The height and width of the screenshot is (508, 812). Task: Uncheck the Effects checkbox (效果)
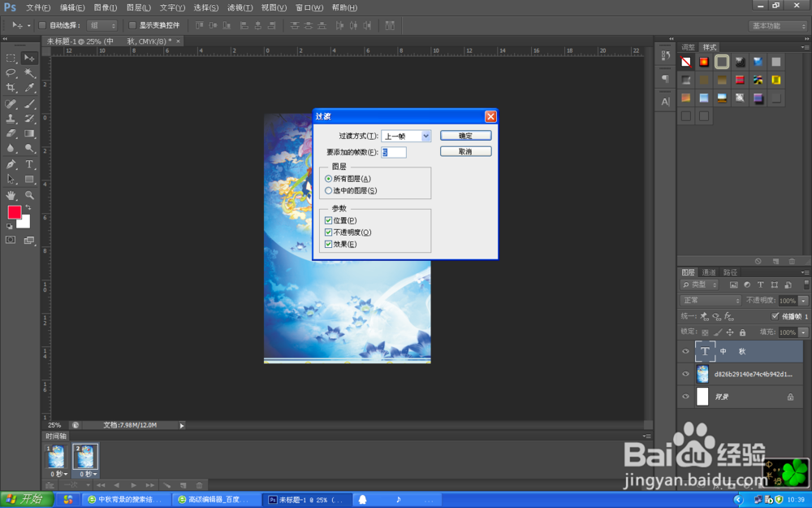[328, 244]
